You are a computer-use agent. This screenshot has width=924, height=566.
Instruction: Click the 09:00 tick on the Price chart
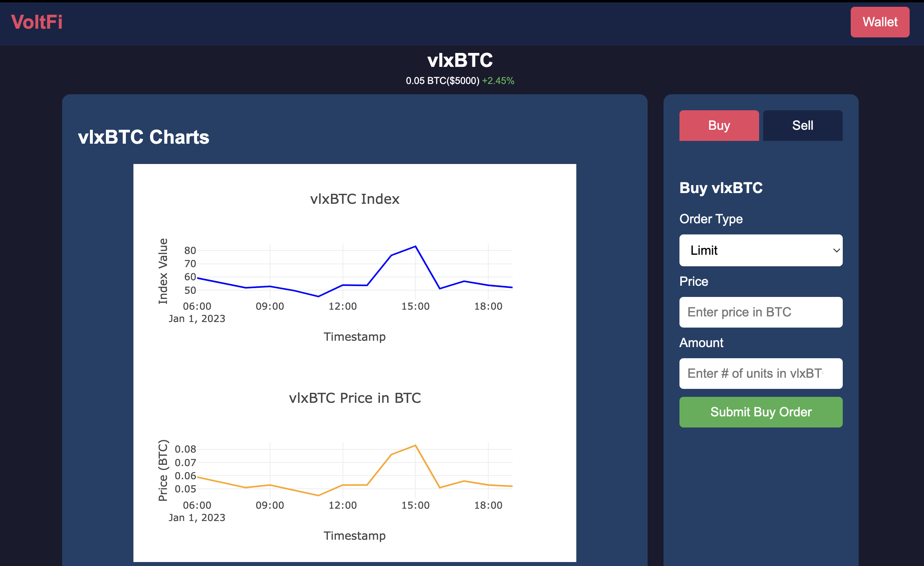tap(270, 505)
